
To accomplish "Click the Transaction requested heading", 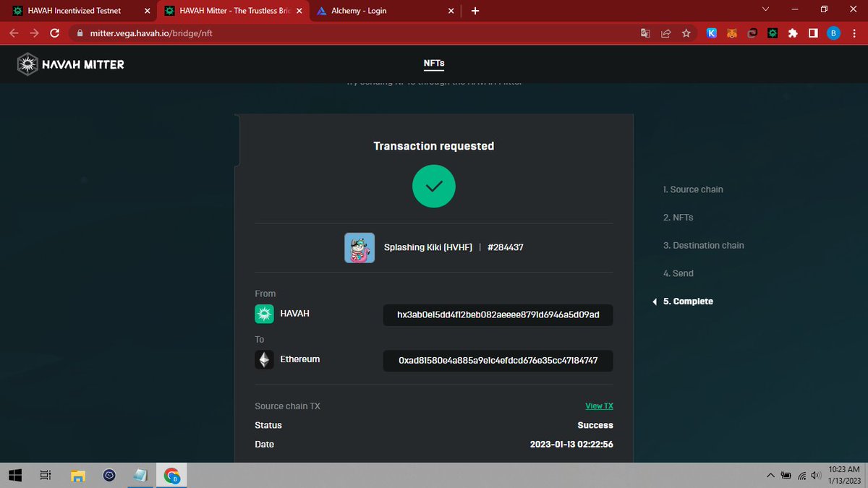I will pyautogui.click(x=434, y=146).
